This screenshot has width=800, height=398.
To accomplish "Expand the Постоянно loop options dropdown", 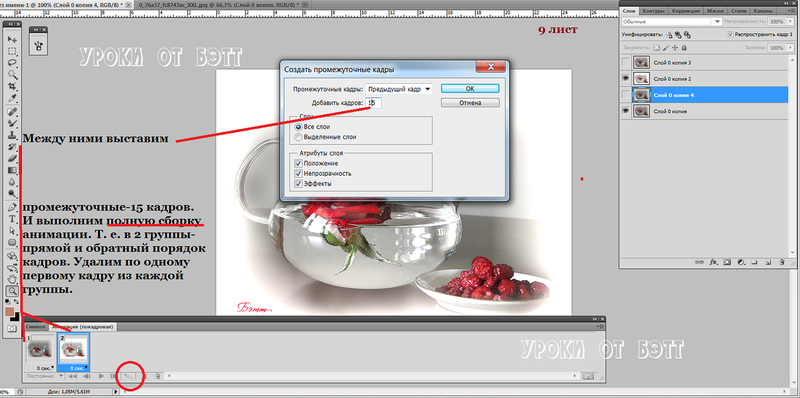I will tap(43, 376).
